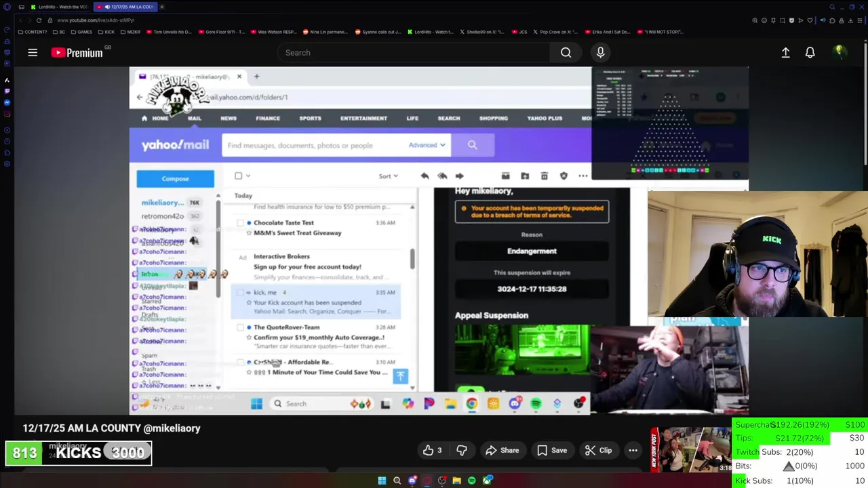Click the YouTube search input field
Image resolution: width=868 pixels, height=488 pixels.
point(414,52)
